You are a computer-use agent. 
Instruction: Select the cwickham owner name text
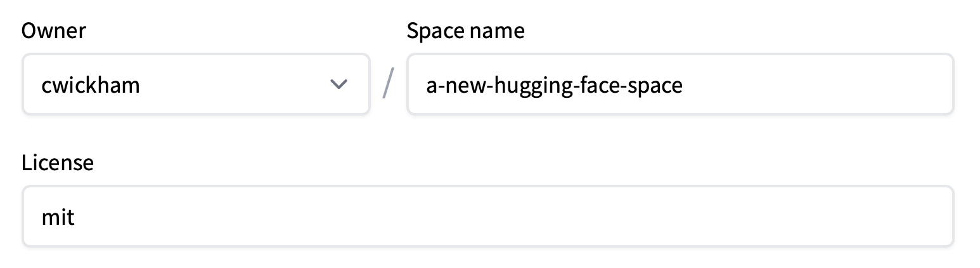pyautogui.click(x=91, y=85)
